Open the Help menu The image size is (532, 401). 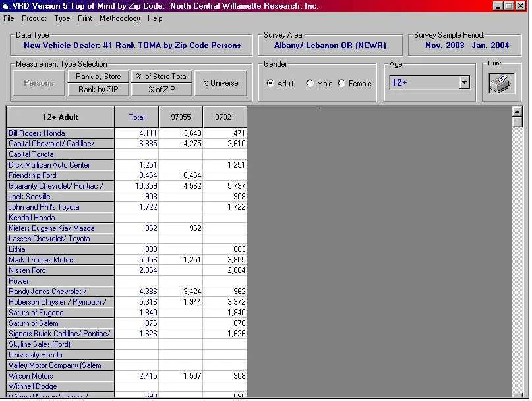point(155,18)
